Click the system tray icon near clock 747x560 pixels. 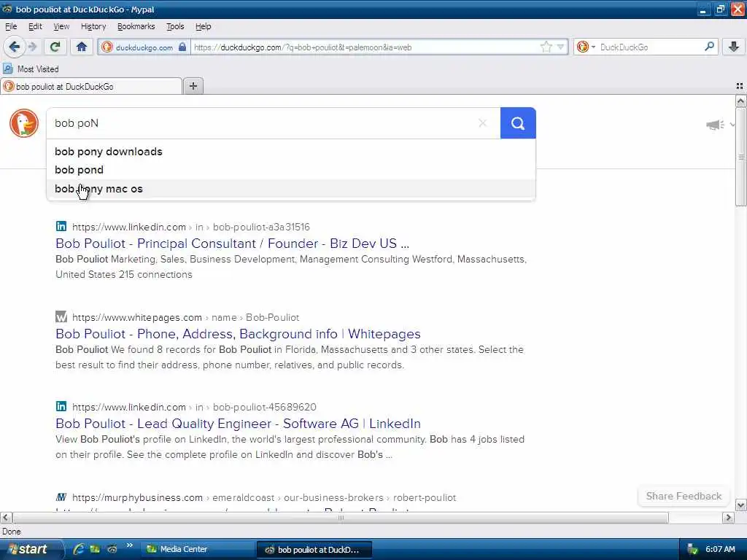pyautogui.click(x=692, y=550)
